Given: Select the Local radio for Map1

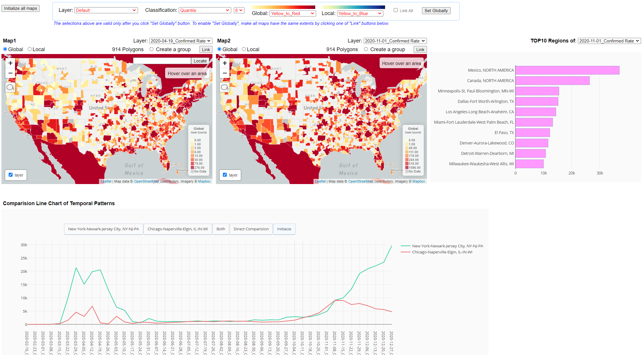Looking at the screenshot, I should point(29,49).
